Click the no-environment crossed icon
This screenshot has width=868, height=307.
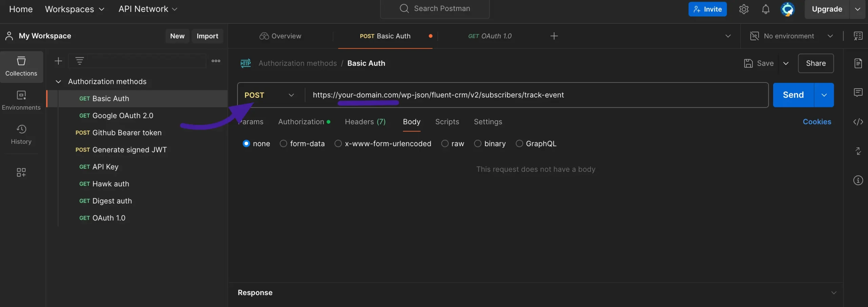(754, 36)
